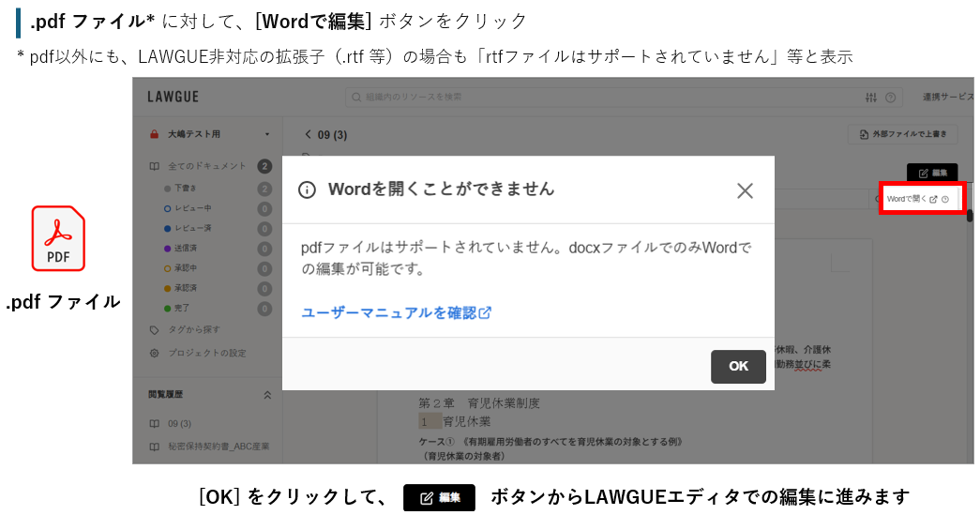Open the ユーザーマニュアルを確認 link
This screenshot has height=515, width=980.
click(x=396, y=312)
